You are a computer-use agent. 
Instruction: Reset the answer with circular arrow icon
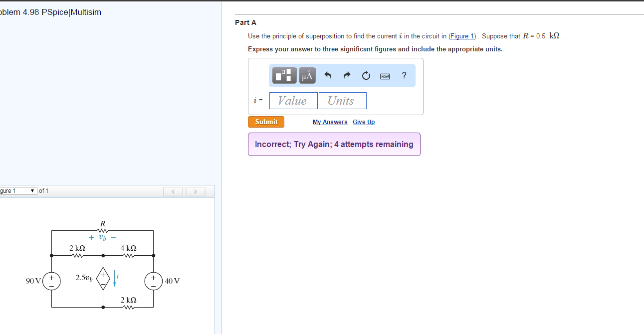pos(366,76)
